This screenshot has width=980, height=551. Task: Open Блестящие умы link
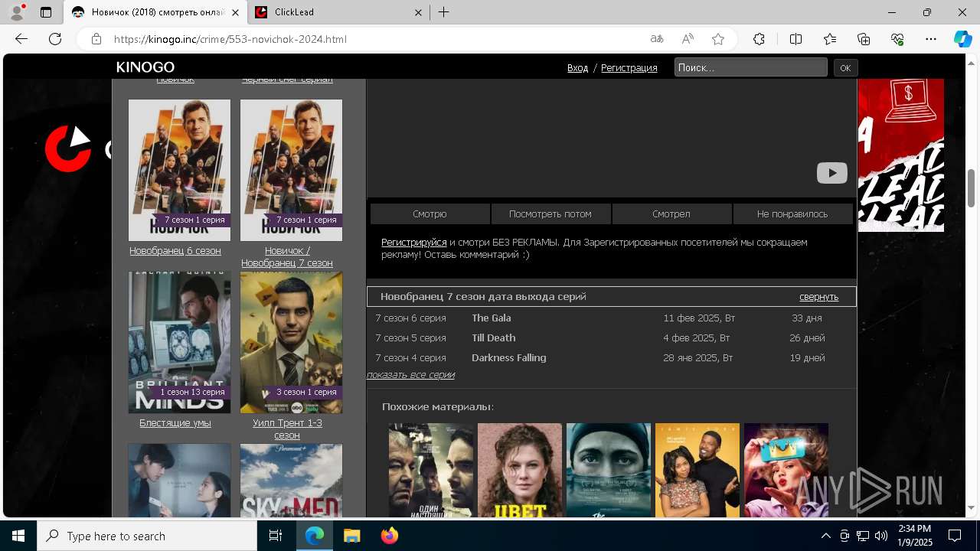[x=175, y=422]
